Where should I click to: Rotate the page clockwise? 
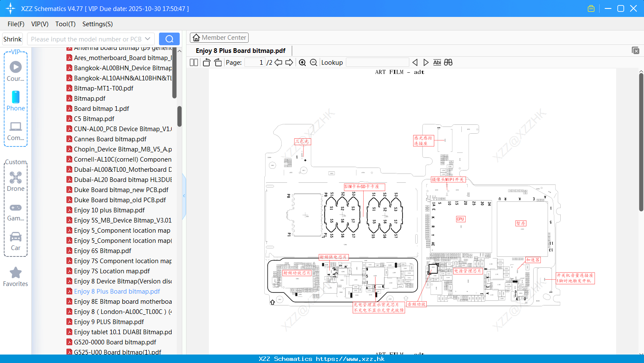[218, 63]
